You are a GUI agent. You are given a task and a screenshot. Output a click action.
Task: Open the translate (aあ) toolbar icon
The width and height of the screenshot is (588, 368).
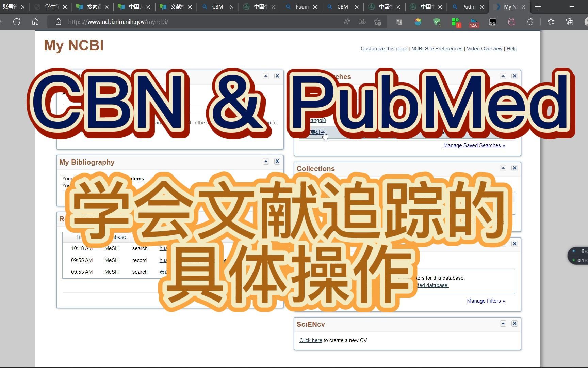tap(362, 21)
